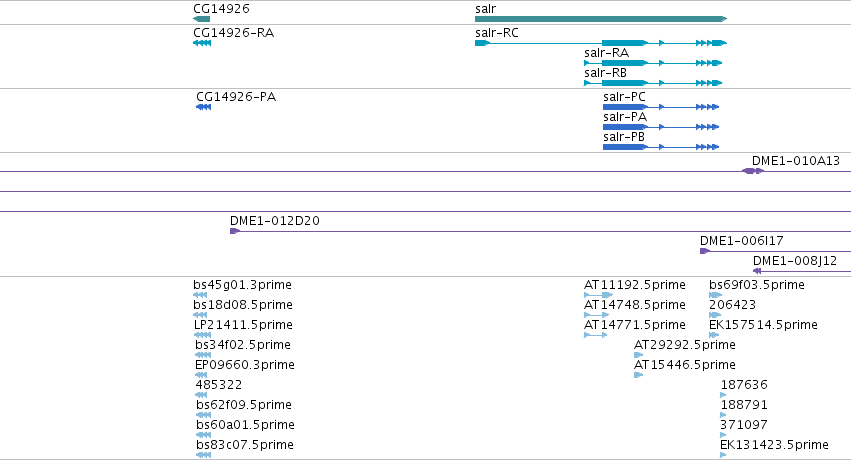Click the salr gene label
Viewport: 851px width, 460px height.
[x=485, y=9]
